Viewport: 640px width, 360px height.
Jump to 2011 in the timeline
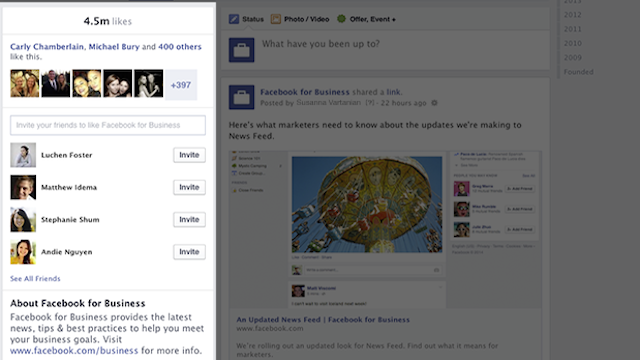pos(572,29)
